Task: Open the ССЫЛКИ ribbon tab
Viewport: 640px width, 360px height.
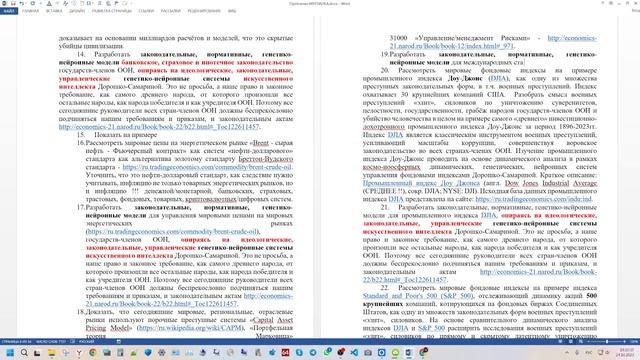Action: point(146,11)
